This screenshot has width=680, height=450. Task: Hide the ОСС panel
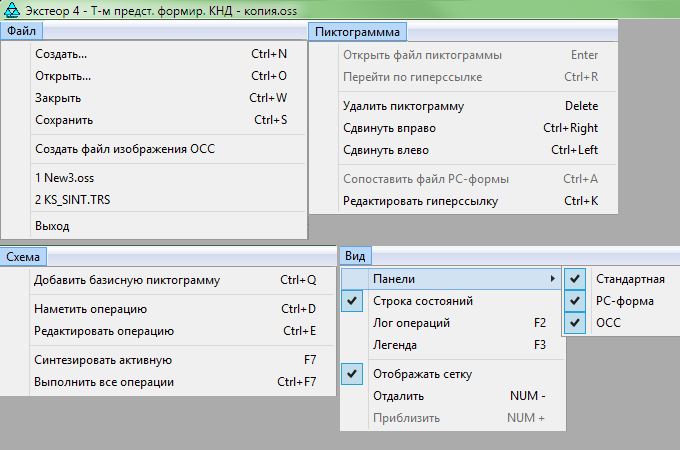[x=574, y=322]
